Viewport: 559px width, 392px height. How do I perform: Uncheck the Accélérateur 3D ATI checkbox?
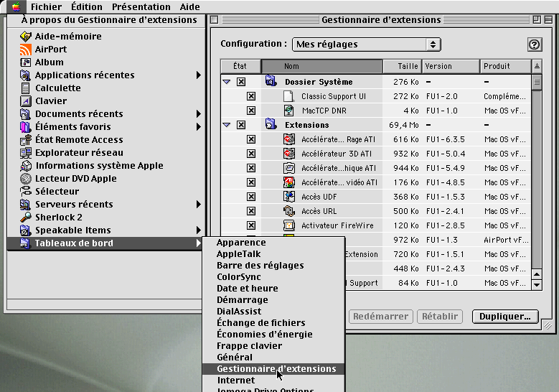pos(251,154)
